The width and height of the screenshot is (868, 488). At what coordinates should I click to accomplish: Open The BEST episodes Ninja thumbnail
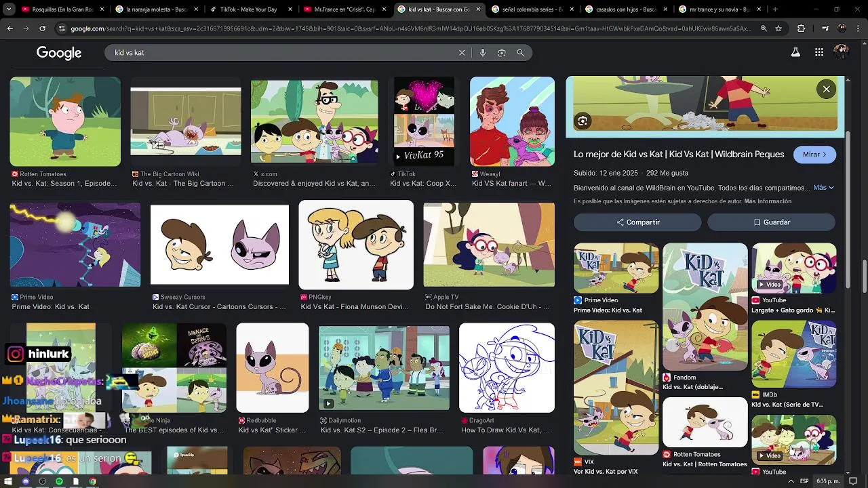tap(174, 368)
